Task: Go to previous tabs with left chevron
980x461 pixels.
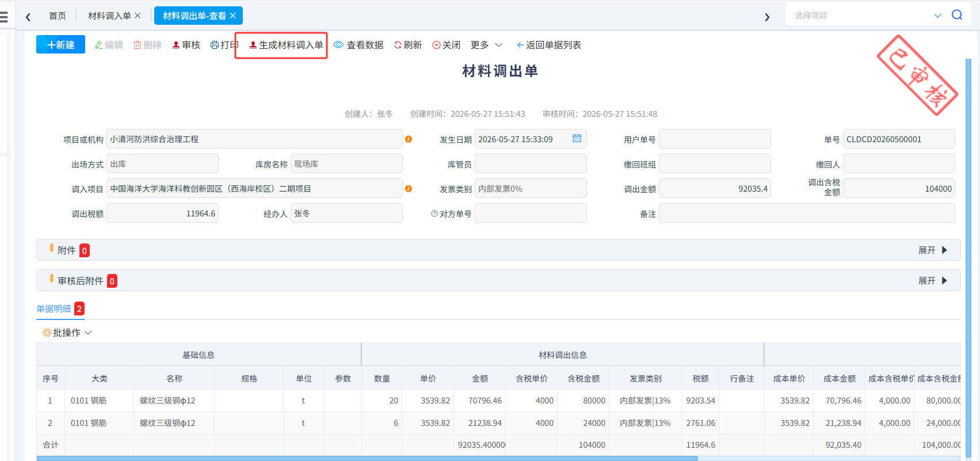Action: (28, 17)
